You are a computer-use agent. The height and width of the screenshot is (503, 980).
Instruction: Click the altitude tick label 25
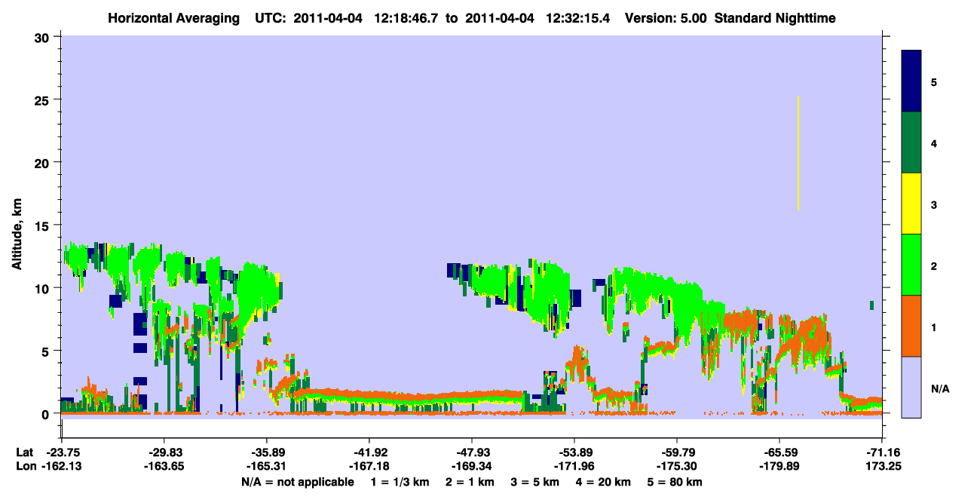tap(42, 100)
